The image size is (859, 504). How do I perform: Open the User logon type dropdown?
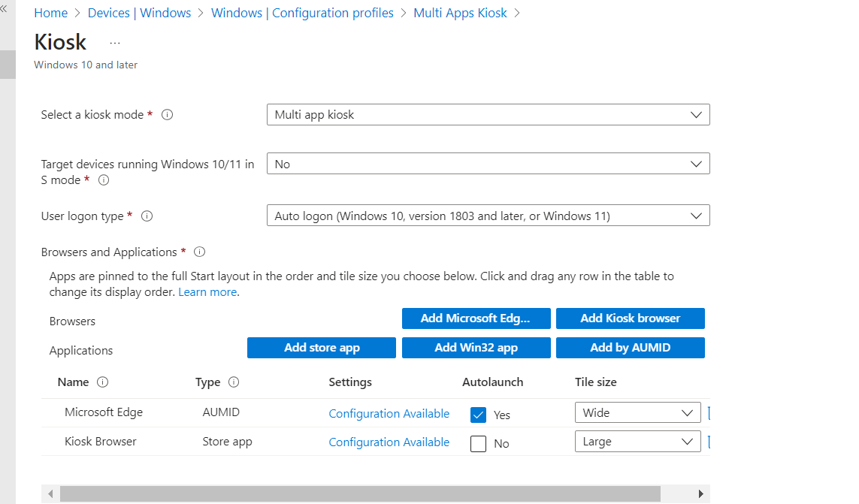(x=488, y=216)
